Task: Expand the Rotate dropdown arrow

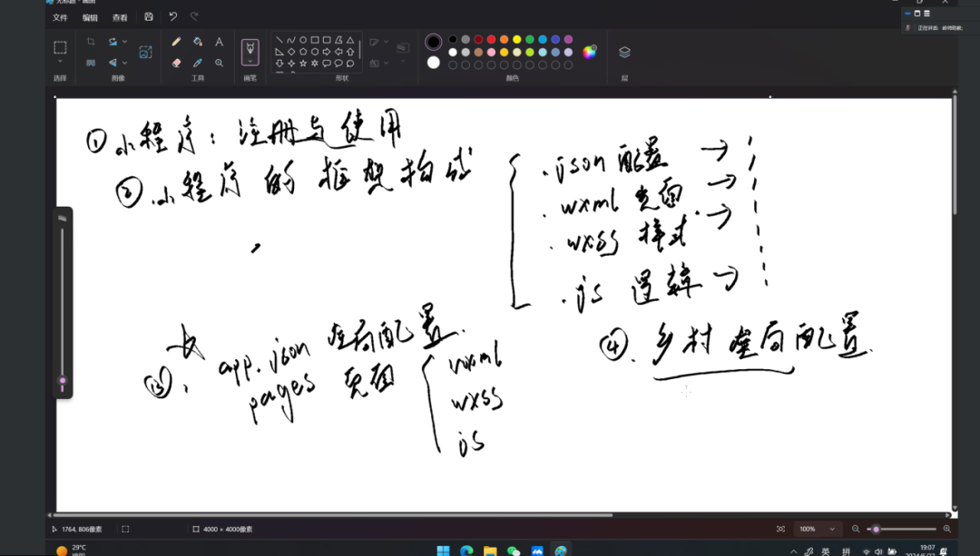Action: 125,42
